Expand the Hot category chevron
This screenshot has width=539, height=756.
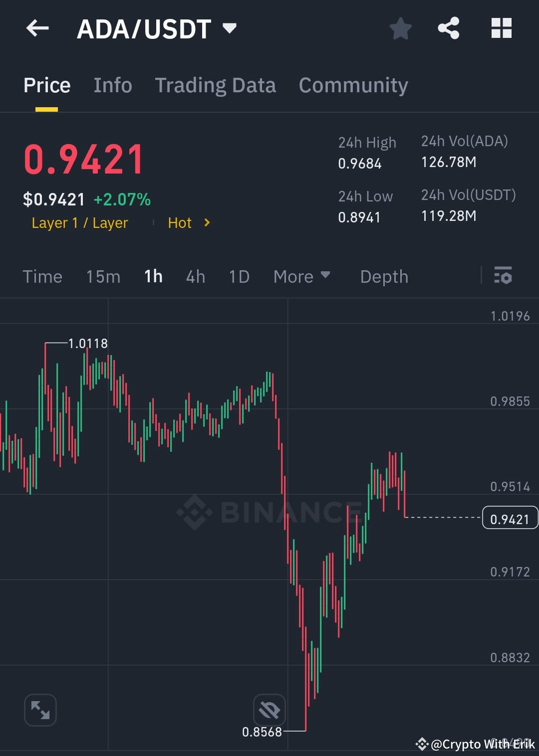(x=206, y=223)
